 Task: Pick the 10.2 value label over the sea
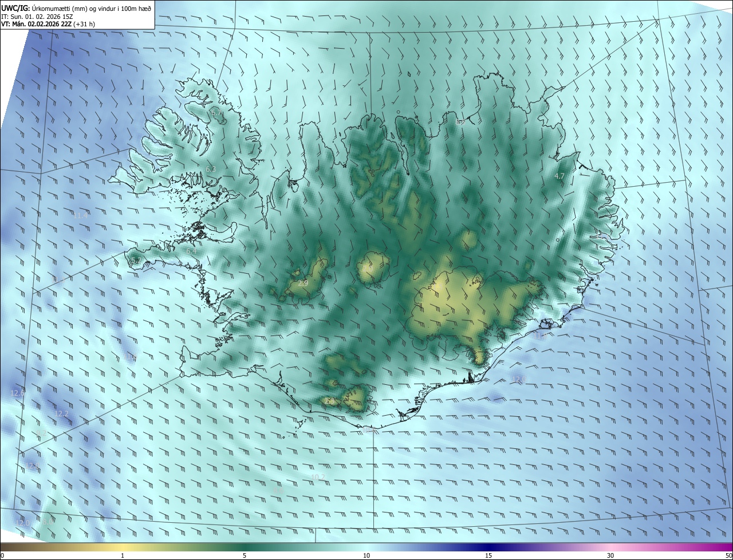[318, 477]
